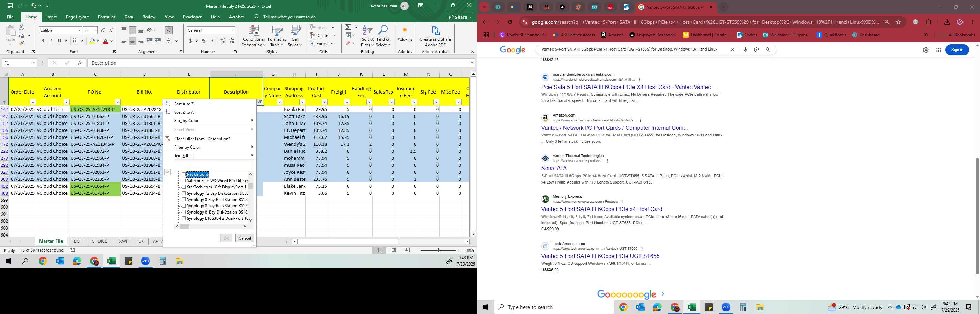980x314 pixels.
Task: Click the filter list search box
Action: [214, 166]
